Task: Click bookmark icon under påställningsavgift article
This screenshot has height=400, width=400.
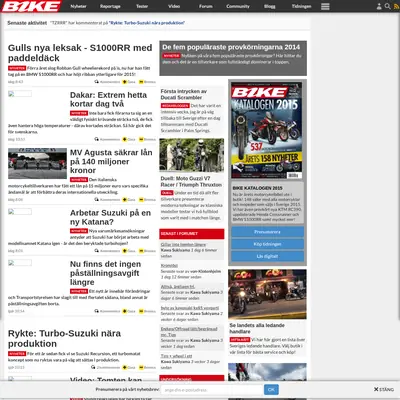Action: (141, 311)
